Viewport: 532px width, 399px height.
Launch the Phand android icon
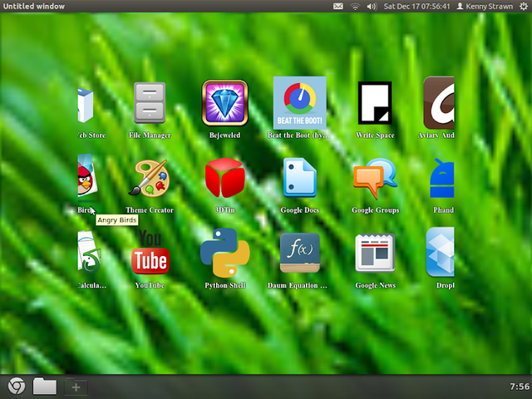pos(442,178)
